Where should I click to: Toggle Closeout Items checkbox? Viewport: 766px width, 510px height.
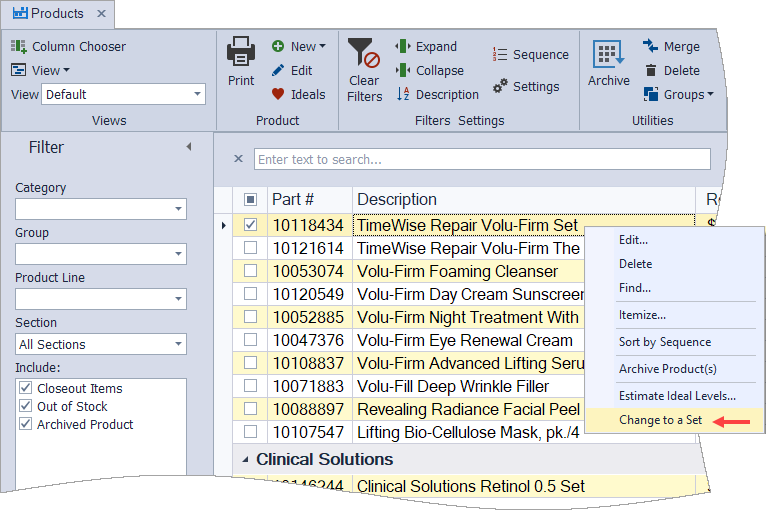pyautogui.click(x=25, y=388)
